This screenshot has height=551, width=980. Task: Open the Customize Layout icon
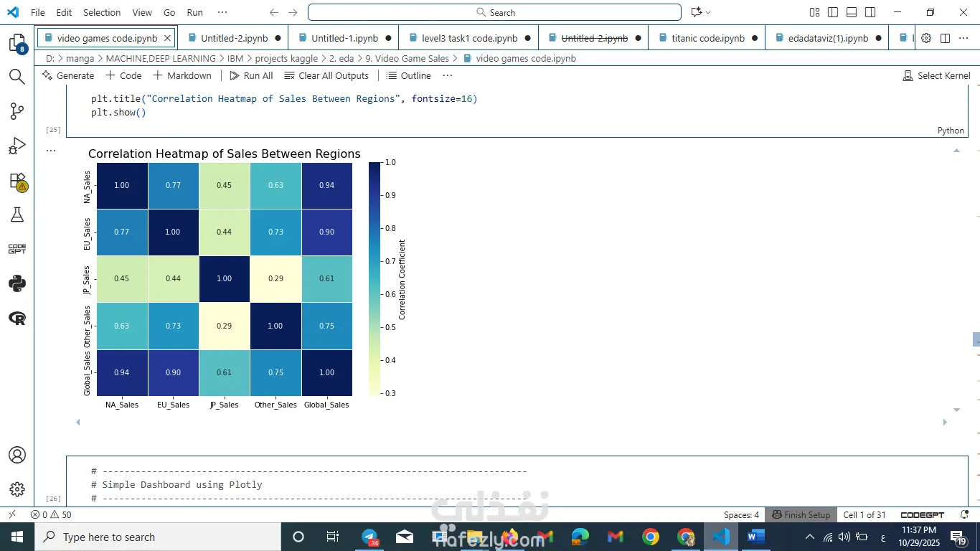(814, 12)
